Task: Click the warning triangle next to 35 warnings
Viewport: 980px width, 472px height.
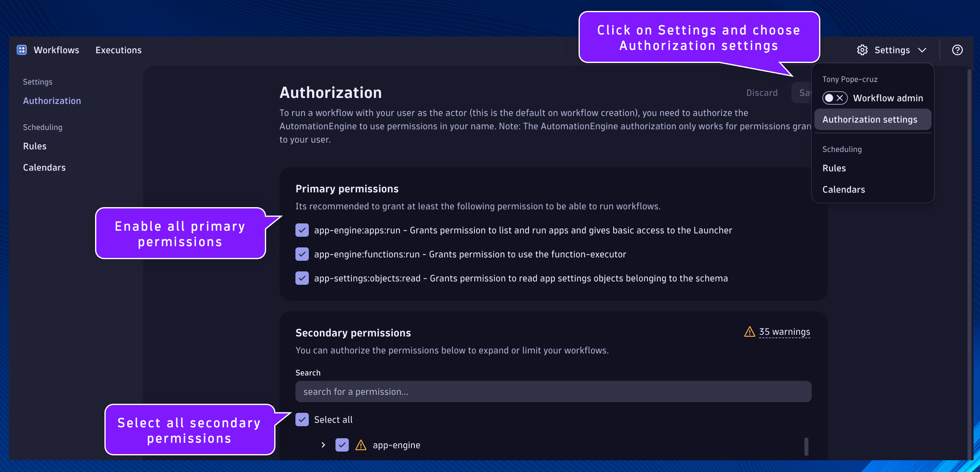Action: click(750, 332)
